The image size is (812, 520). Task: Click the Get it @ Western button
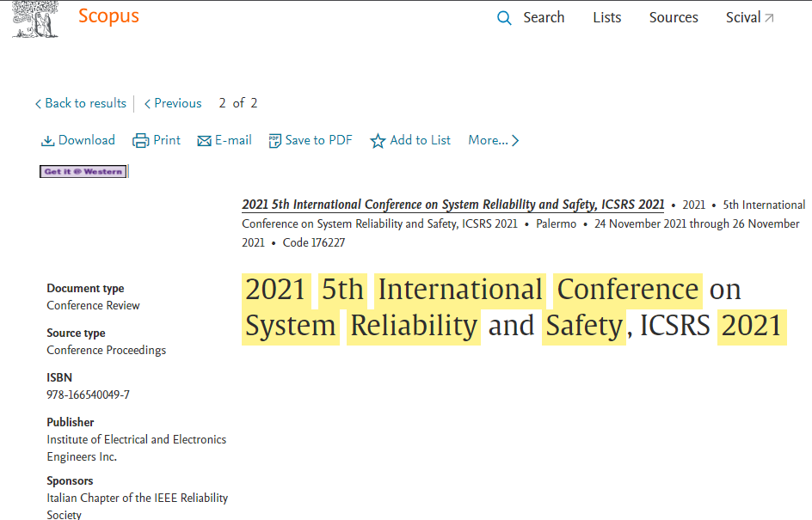[x=83, y=171]
